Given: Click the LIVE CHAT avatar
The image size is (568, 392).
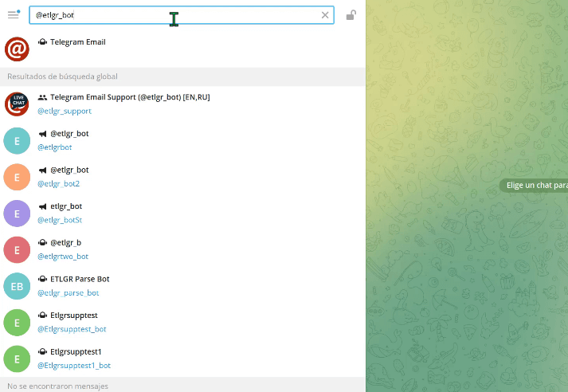Looking at the screenshot, I should pos(17,104).
